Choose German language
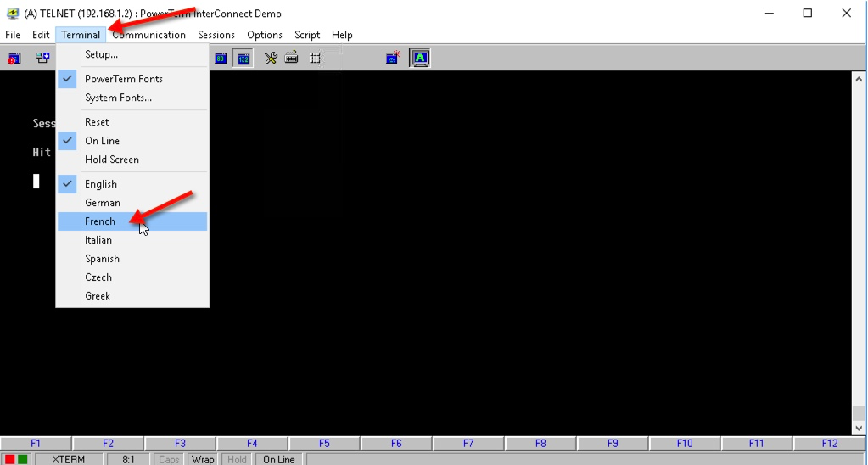Image resolution: width=868 pixels, height=465 pixels. click(132, 203)
